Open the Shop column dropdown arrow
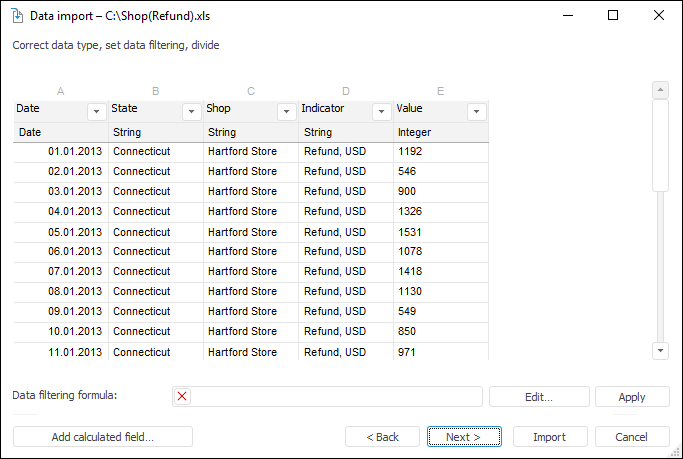 coord(286,112)
